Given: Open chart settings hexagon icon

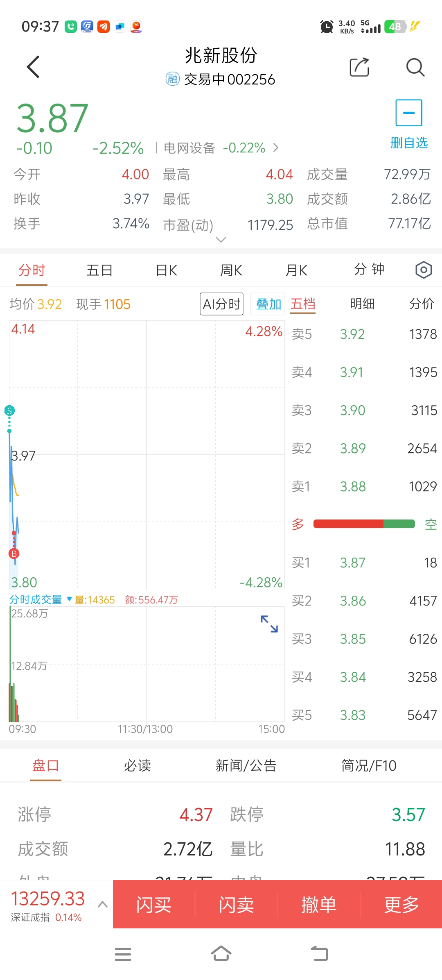Looking at the screenshot, I should point(423,270).
